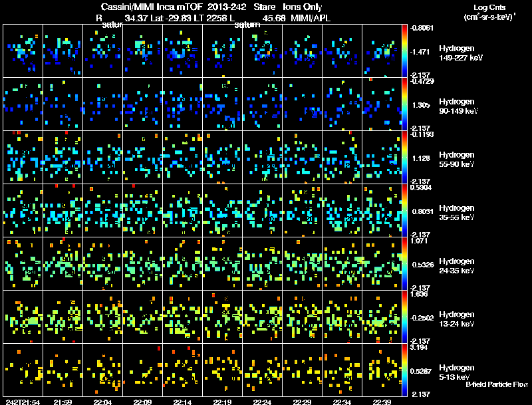
Task: Click the 'Cassini/MIMI Inca mTOF' title text
Action: (152, 7)
